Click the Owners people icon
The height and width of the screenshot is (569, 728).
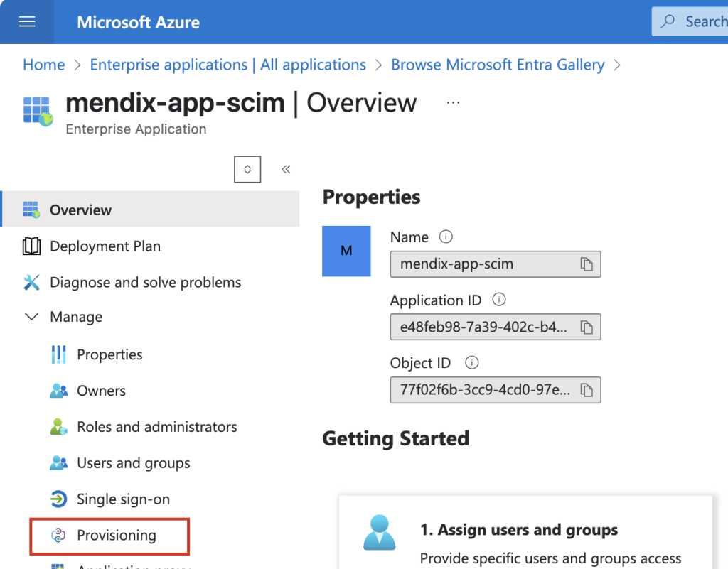(x=58, y=391)
